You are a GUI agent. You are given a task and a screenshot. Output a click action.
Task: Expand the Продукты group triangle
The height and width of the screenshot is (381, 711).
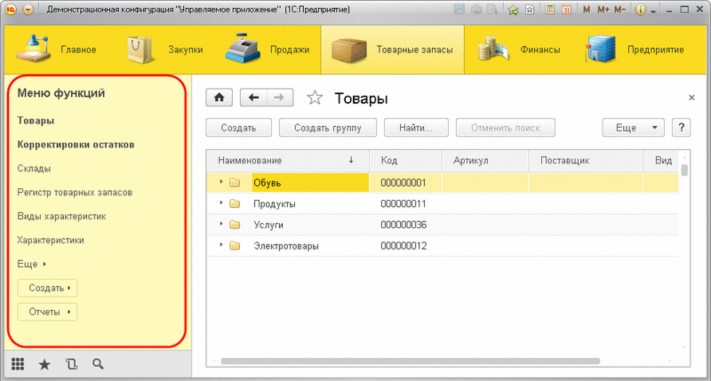(221, 203)
